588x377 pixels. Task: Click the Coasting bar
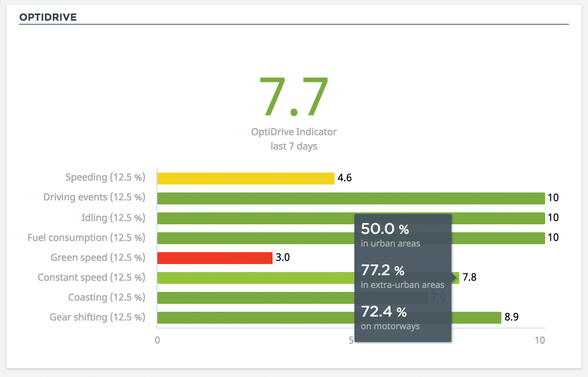pos(254,298)
